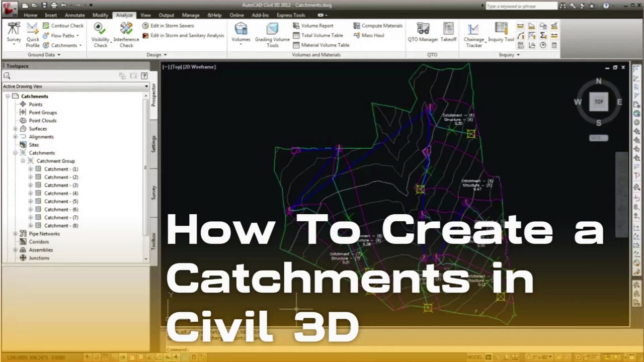Select the Point Groups tree item
The image size is (644, 362).
coord(43,113)
